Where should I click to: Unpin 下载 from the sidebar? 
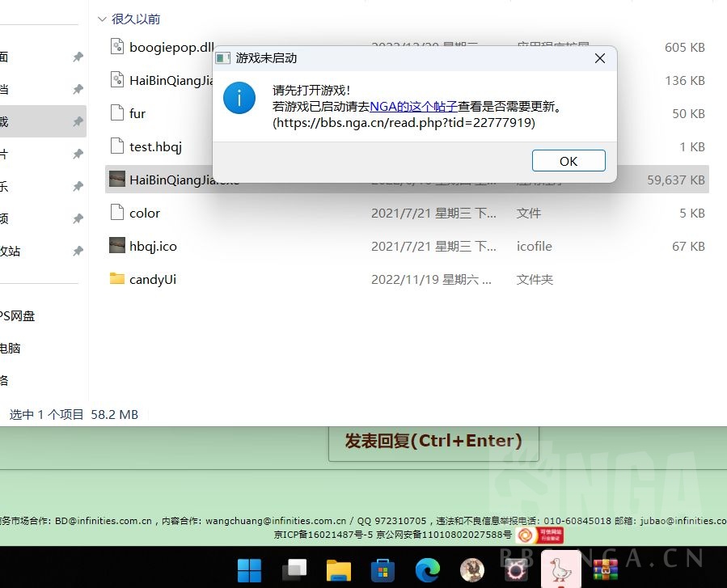click(x=77, y=121)
